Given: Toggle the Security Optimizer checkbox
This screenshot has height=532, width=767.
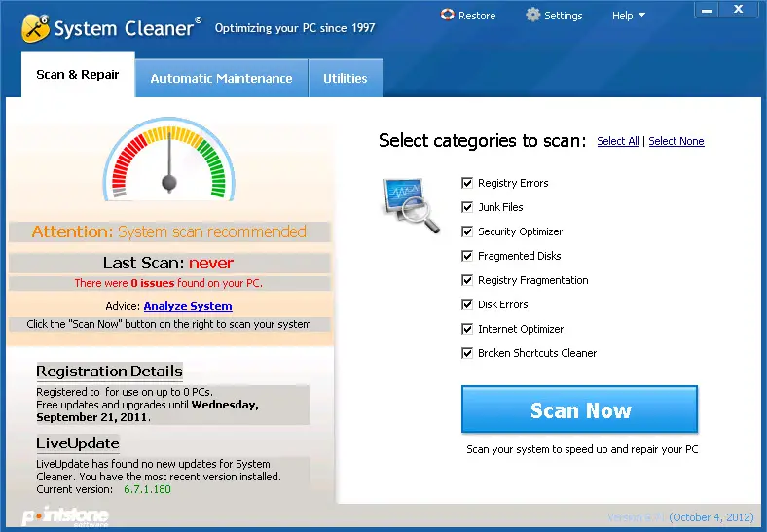Looking at the screenshot, I should [467, 231].
